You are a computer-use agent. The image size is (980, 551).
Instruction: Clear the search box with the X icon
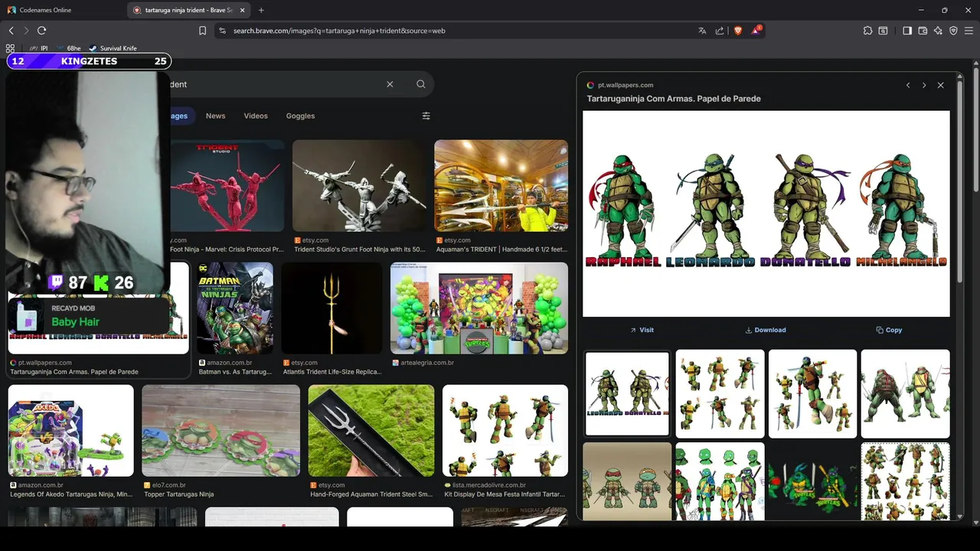pyautogui.click(x=390, y=84)
